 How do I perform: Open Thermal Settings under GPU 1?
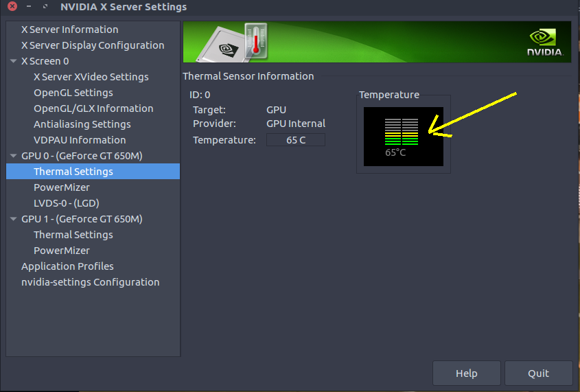(x=73, y=235)
